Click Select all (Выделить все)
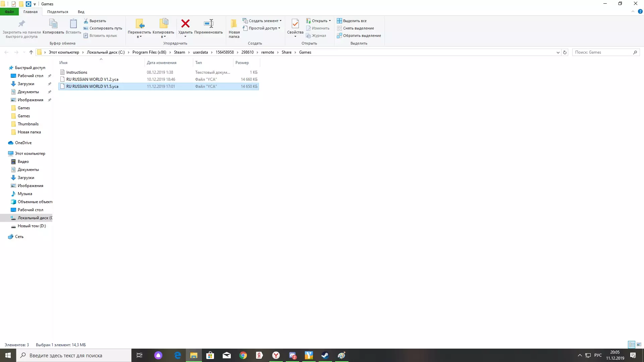 [x=352, y=21]
